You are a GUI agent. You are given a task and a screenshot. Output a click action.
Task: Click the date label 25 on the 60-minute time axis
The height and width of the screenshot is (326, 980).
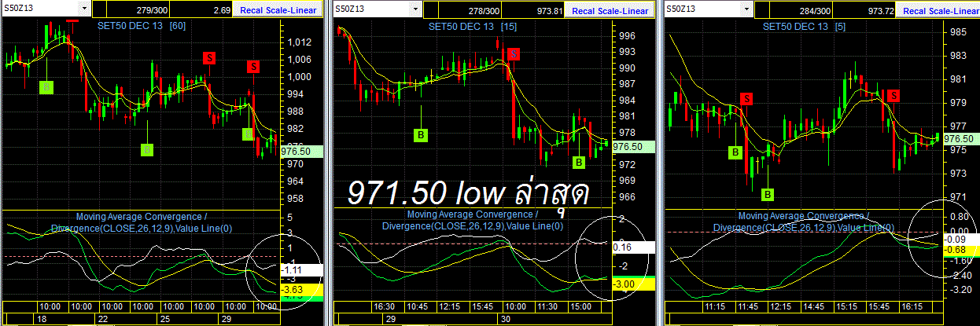(x=165, y=319)
